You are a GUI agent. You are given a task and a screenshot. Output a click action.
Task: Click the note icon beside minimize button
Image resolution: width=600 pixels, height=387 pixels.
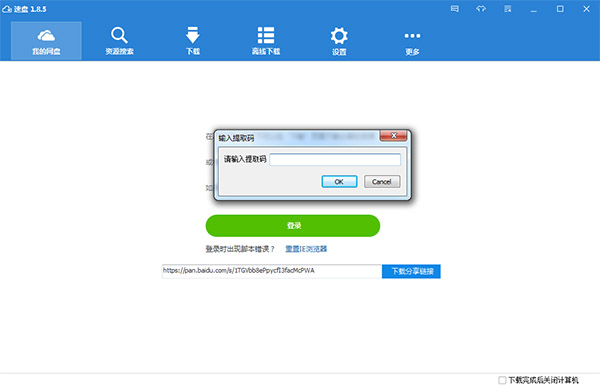click(x=508, y=9)
